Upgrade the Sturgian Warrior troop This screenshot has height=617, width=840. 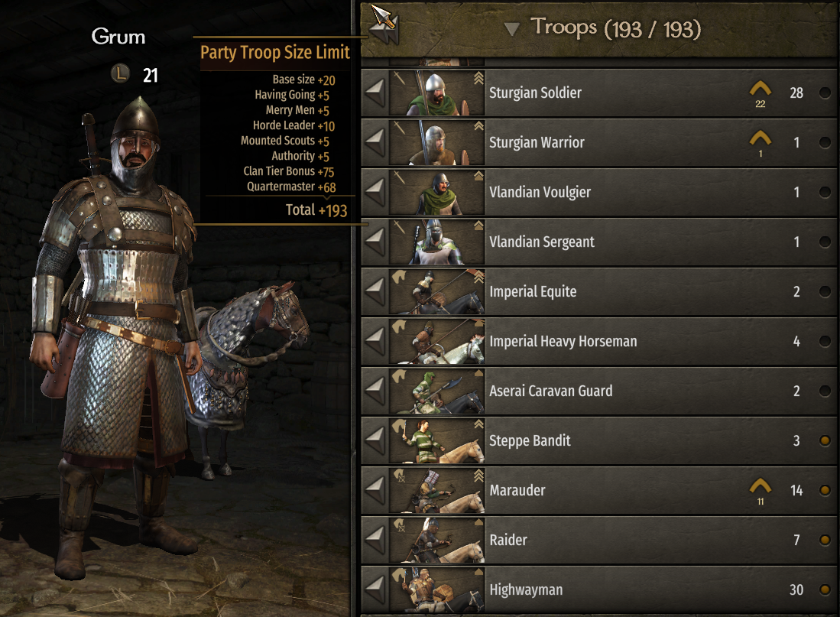[x=761, y=139]
